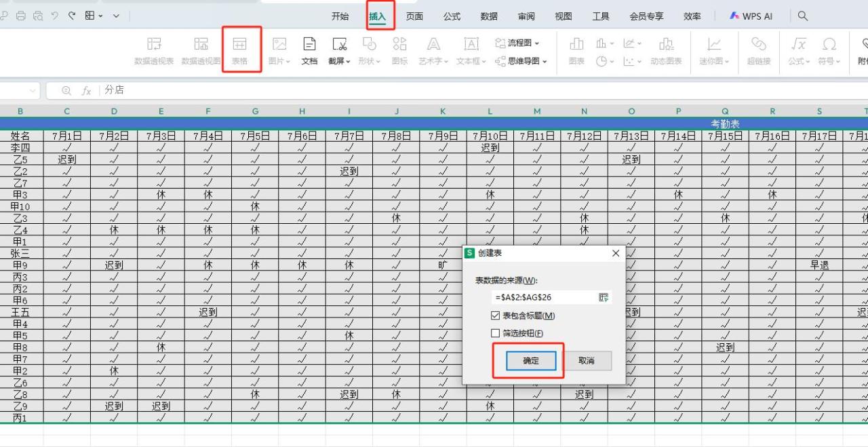Screen dimensions: 868x447
Task: Open the 视图 tab
Action: point(563,16)
